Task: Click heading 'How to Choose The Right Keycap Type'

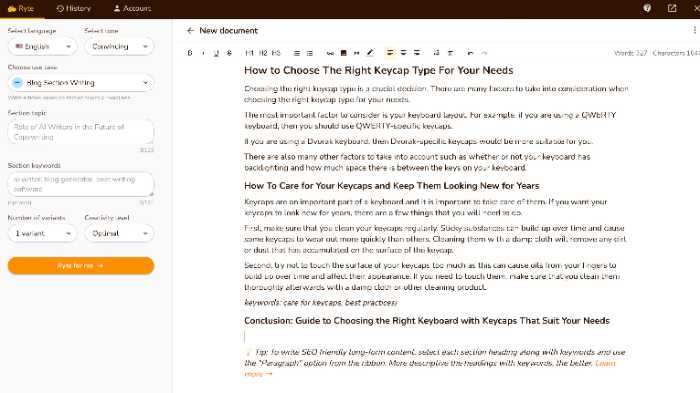Action: tap(379, 71)
